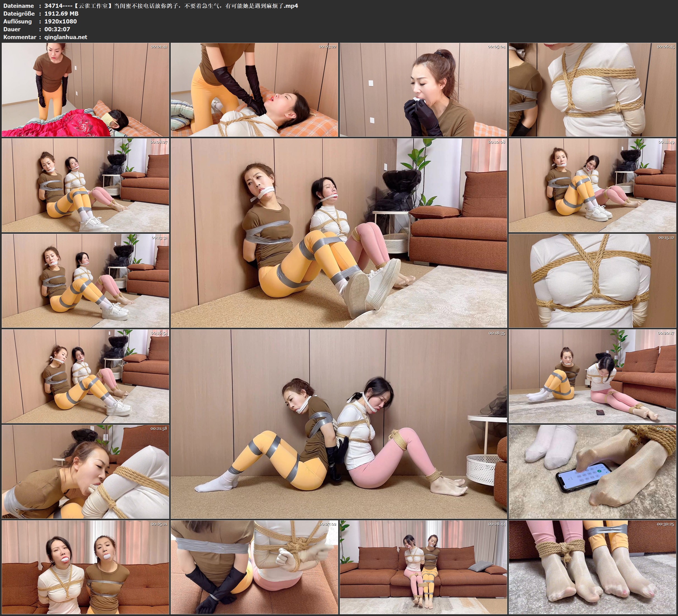Click the thumbnail timestamped 00:01:41
This screenshot has height=616, width=678.
pos(85,90)
